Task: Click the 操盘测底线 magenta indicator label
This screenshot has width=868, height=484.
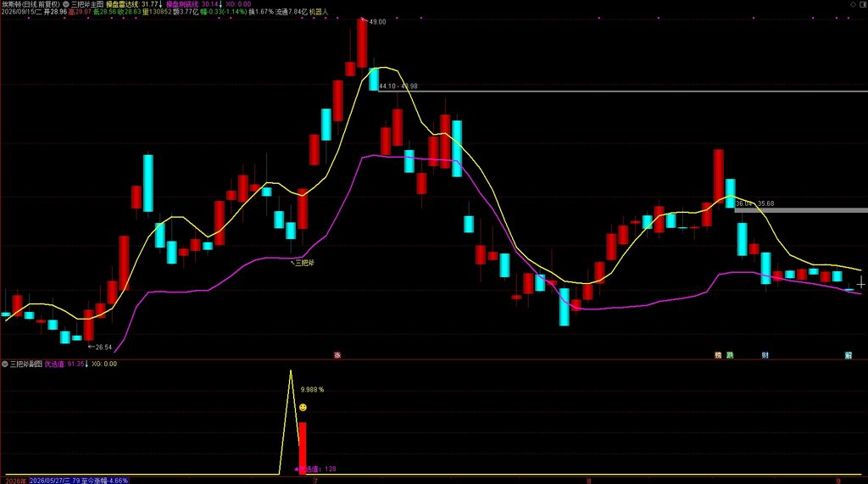Action: click(194, 4)
